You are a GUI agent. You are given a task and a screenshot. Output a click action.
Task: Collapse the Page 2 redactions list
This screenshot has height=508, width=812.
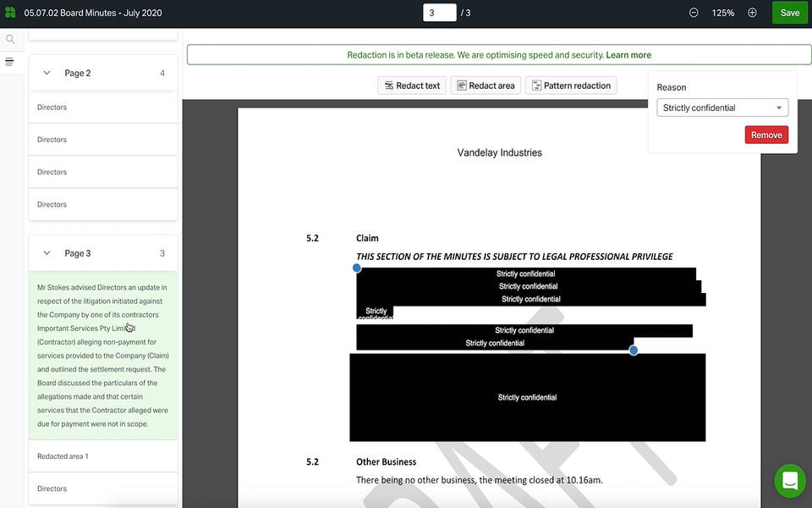tap(47, 73)
